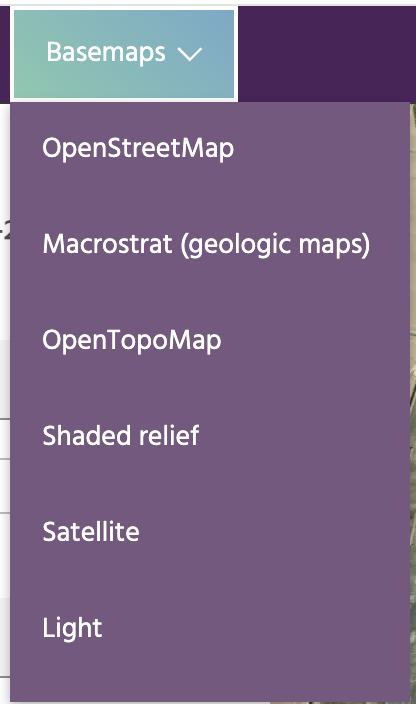Click the Basemaps label text
This screenshot has height=704, width=416.
[x=106, y=53]
